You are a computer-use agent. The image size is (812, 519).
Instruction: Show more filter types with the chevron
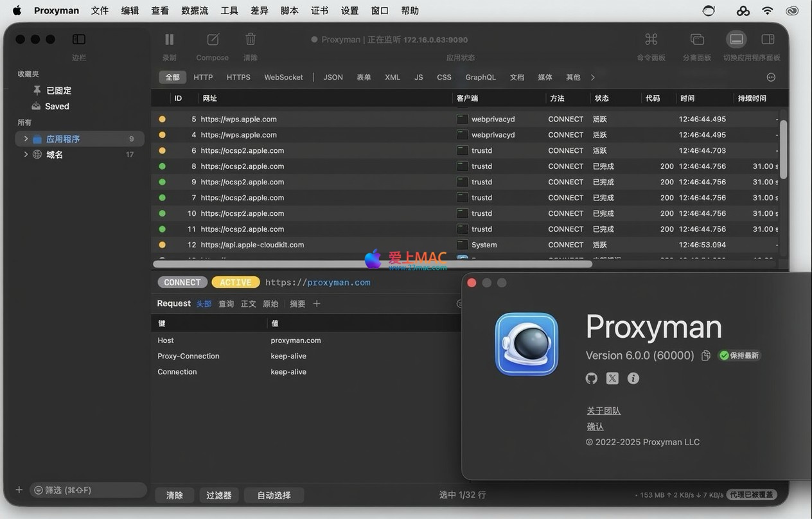[x=592, y=77]
